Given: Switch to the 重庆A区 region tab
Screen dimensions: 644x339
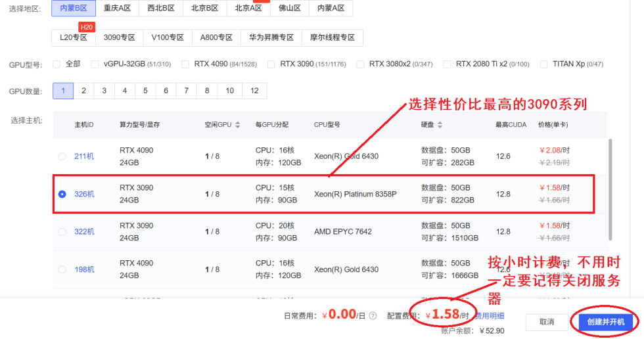Looking at the screenshot, I should [x=116, y=9].
